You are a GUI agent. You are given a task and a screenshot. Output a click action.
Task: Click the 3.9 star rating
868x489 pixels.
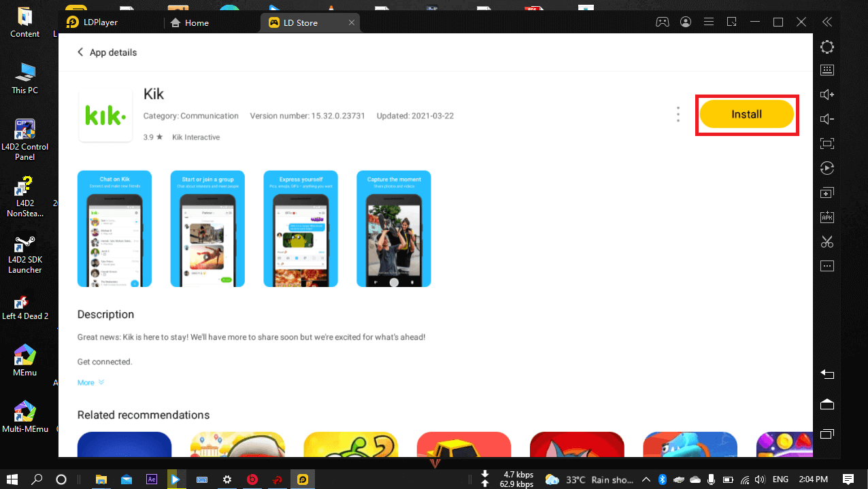pyautogui.click(x=153, y=137)
